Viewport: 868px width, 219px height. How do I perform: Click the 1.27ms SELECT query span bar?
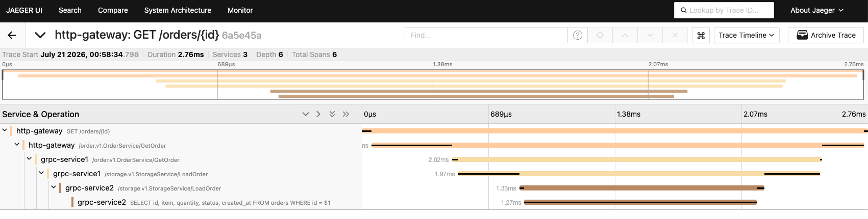(x=640, y=202)
